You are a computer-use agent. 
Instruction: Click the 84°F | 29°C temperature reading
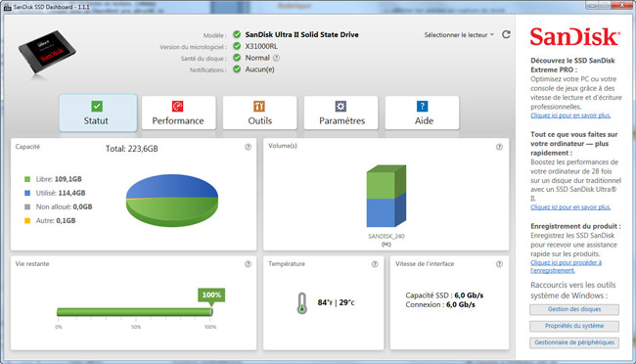pos(336,302)
